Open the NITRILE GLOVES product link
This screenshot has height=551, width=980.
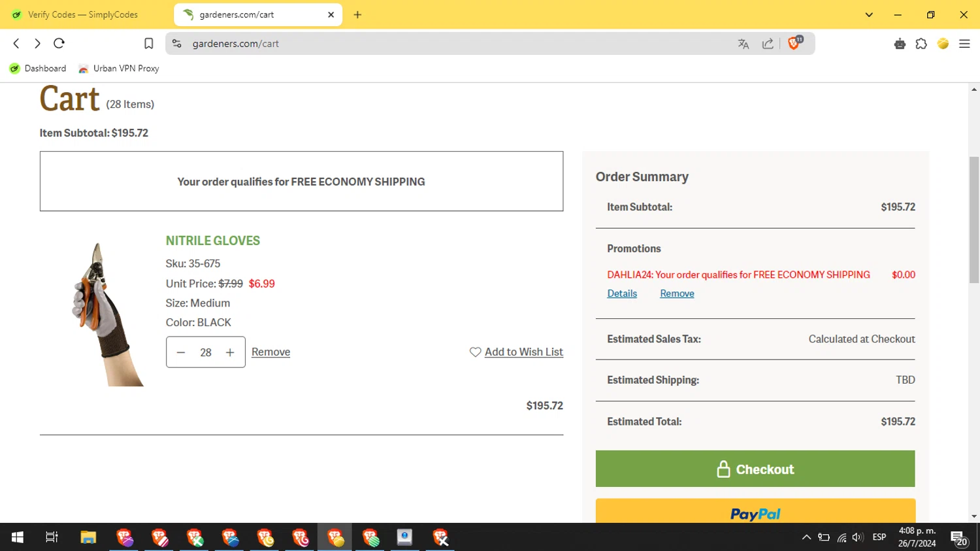pos(213,241)
